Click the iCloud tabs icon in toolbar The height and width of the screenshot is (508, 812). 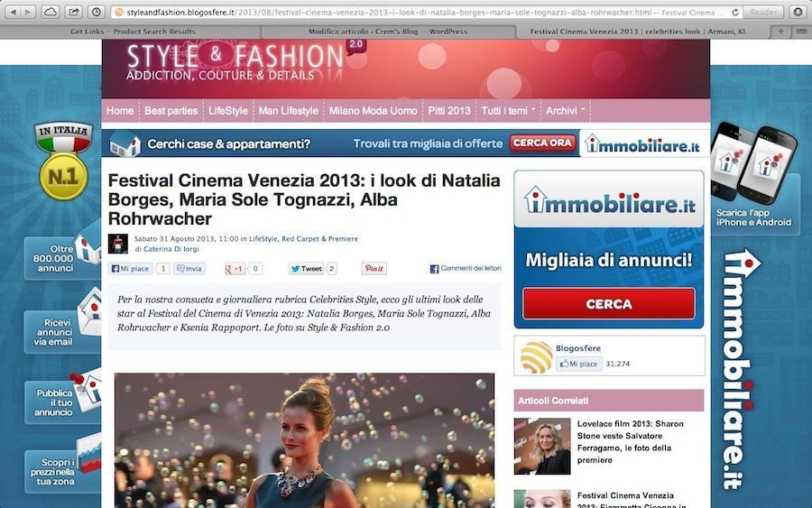(x=51, y=12)
